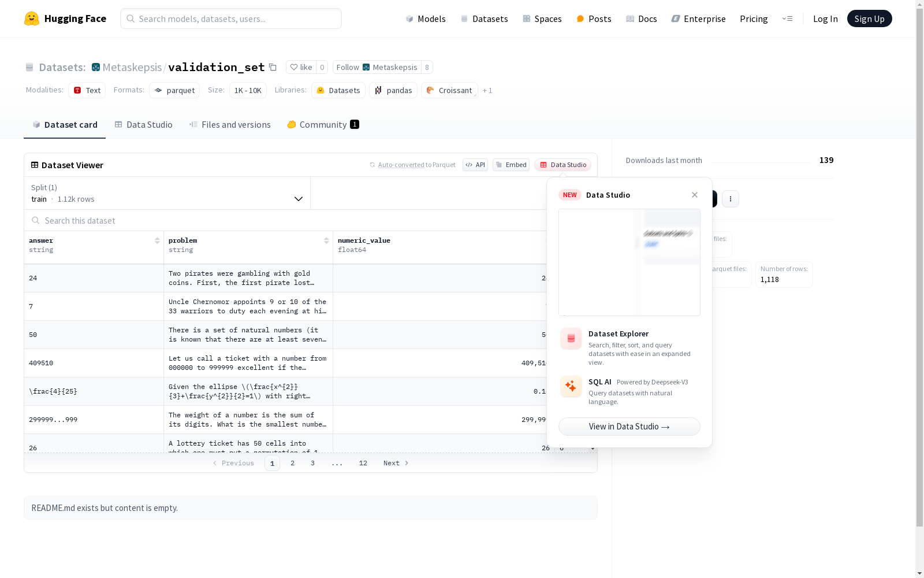The image size is (924, 578).
Task: Click the Hugging Face logo
Action: click(65, 18)
